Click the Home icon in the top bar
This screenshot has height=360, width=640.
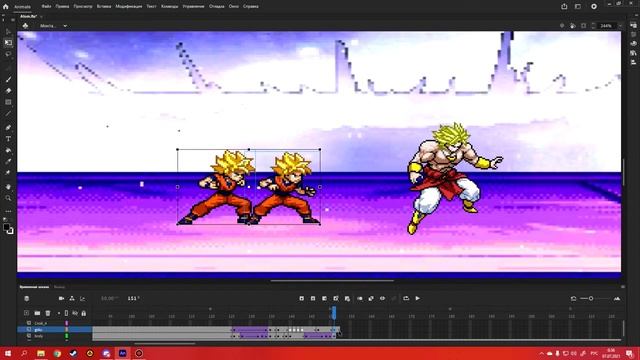coord(6,7)
